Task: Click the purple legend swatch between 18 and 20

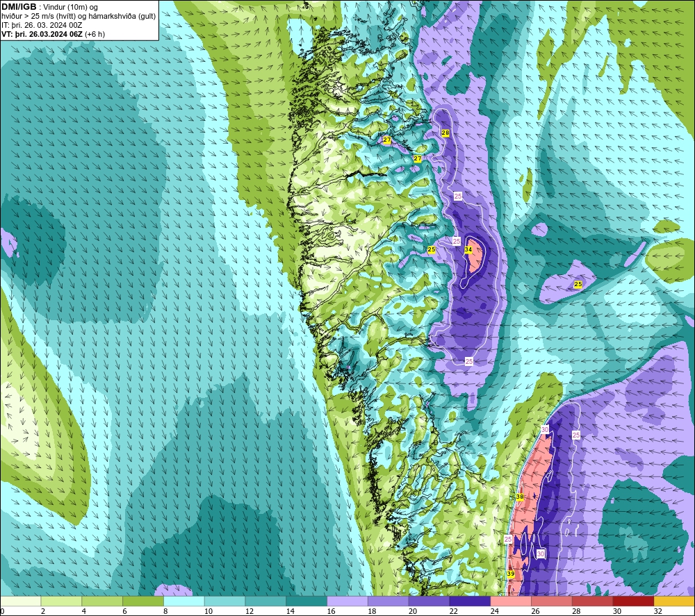Action: coord(389,601)
